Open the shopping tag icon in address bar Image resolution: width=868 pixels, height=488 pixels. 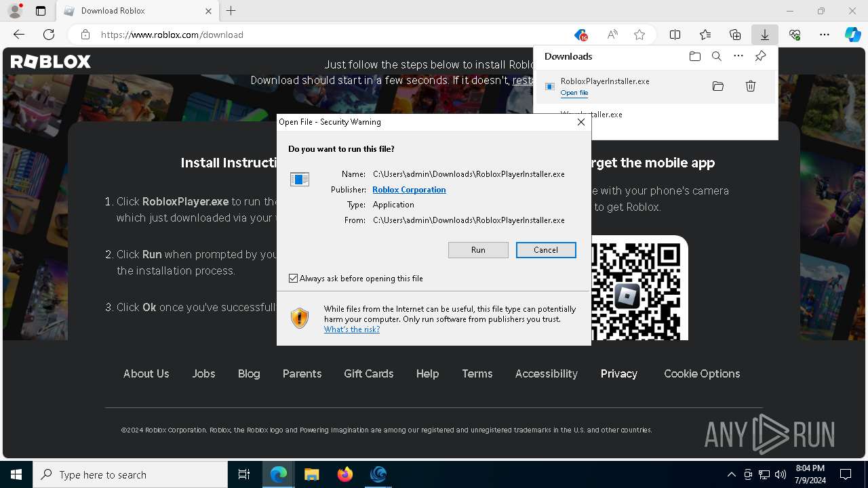pyautogui.click(x=580, y=35)
